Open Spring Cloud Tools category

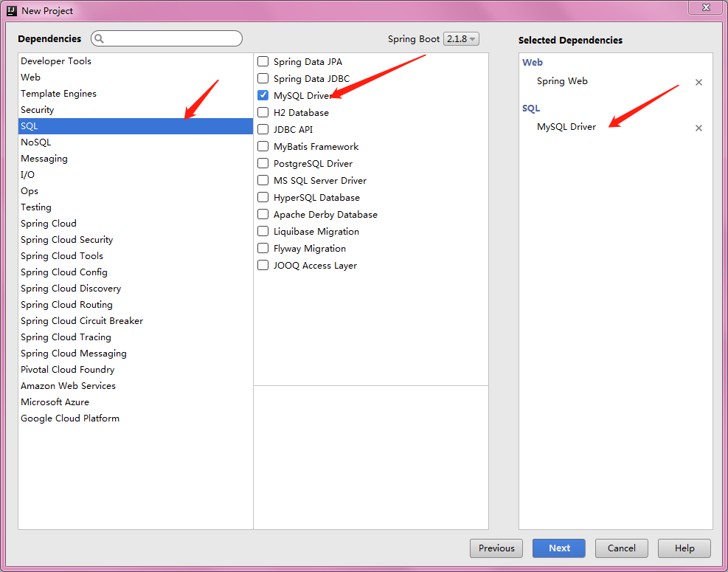click(136, 256)
